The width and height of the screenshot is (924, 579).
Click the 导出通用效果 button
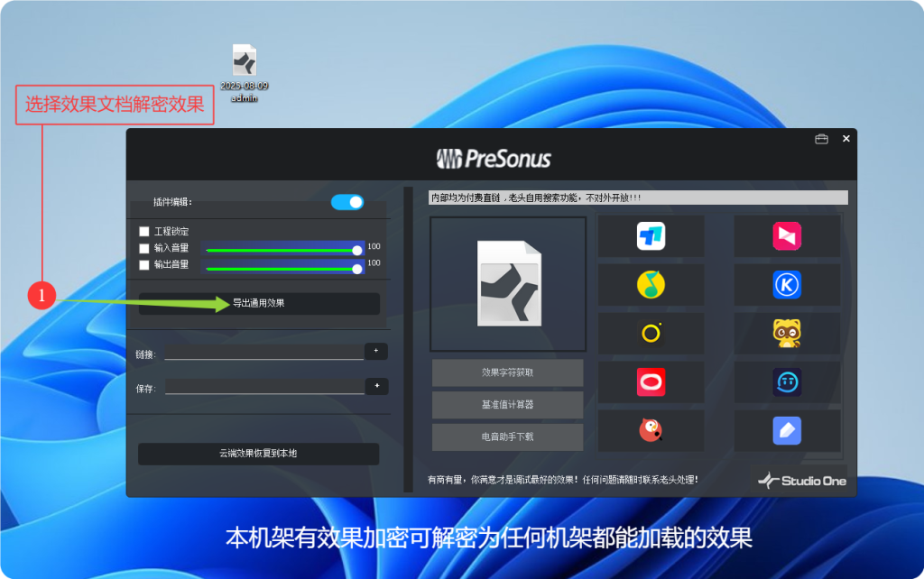259,303
